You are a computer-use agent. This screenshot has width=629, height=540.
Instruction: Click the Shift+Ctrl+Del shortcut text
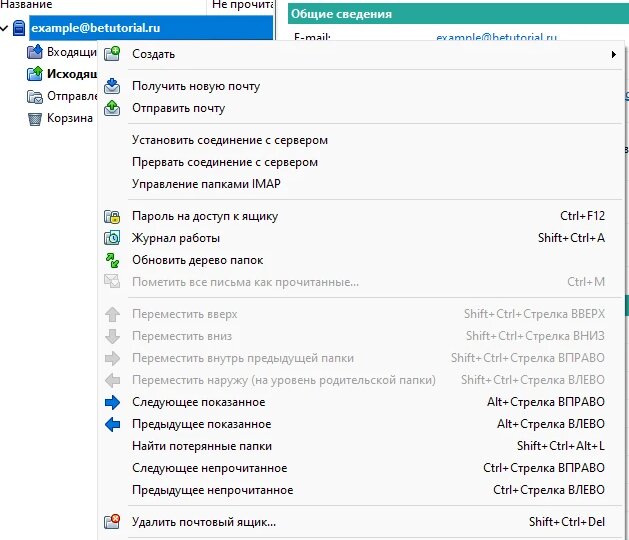pyautogui.click(x=567, y=522)
